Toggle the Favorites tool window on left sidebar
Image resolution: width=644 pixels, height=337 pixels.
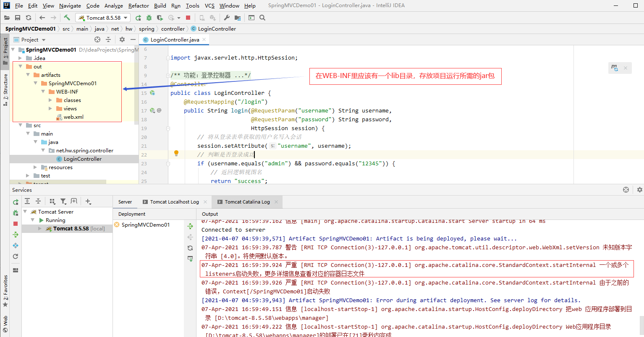5,290
